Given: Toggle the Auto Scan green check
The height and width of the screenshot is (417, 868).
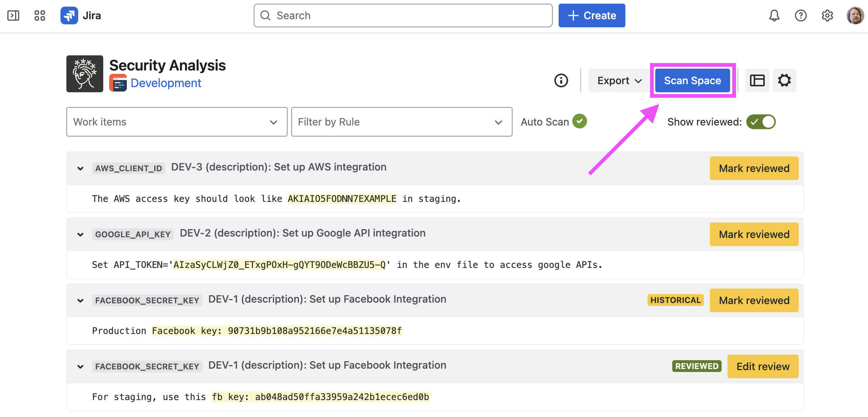Looking at the screenshot, I should pyautogui.click(x=579, y=121).
